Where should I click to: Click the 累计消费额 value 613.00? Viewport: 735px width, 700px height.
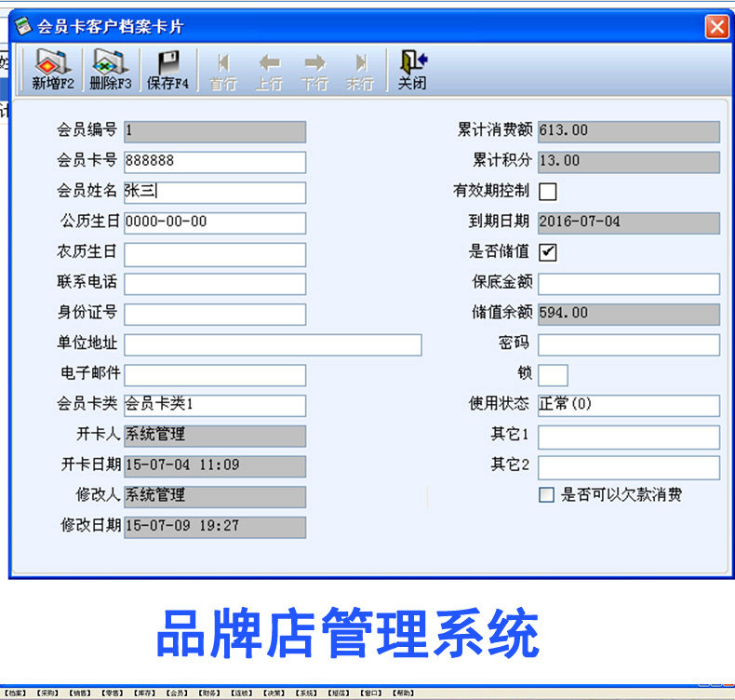coord(629,131)
